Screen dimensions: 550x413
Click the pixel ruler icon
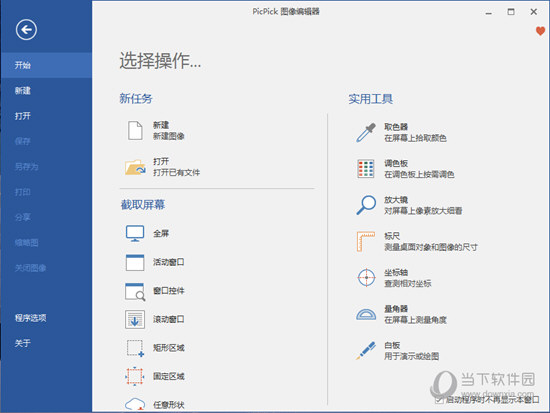coord(366,241)
